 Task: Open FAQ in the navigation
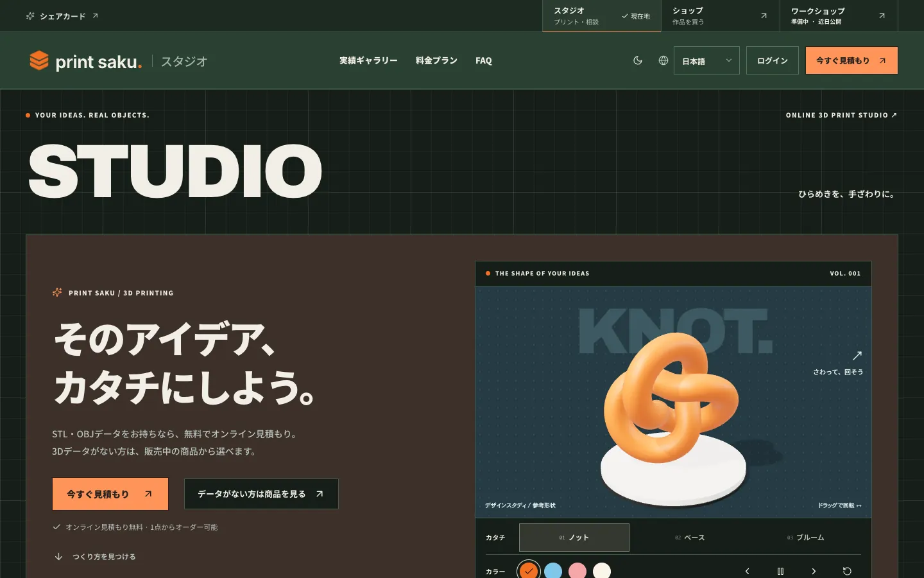484,60
